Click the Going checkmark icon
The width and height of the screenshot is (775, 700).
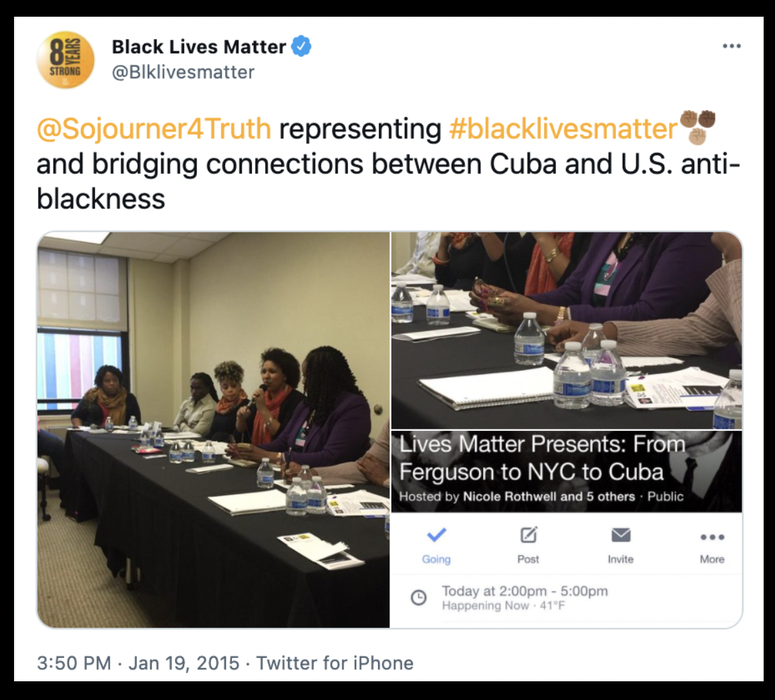(x=436, y=534)
